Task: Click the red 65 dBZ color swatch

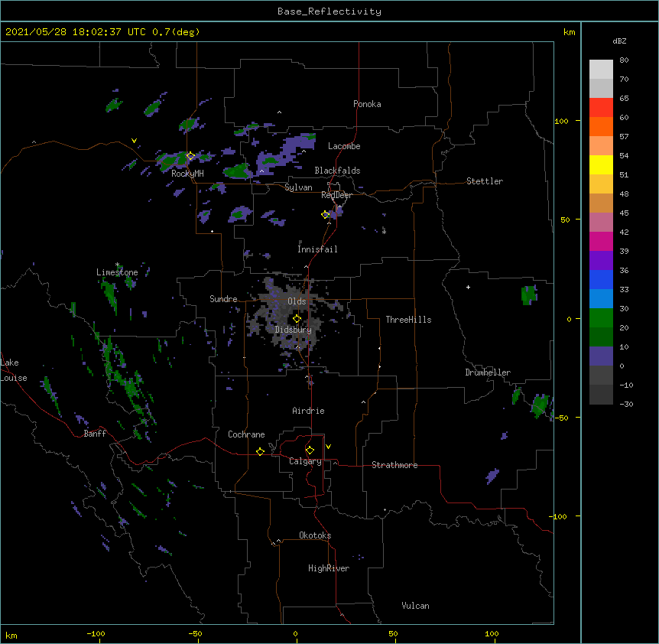Action: [601, 107]
